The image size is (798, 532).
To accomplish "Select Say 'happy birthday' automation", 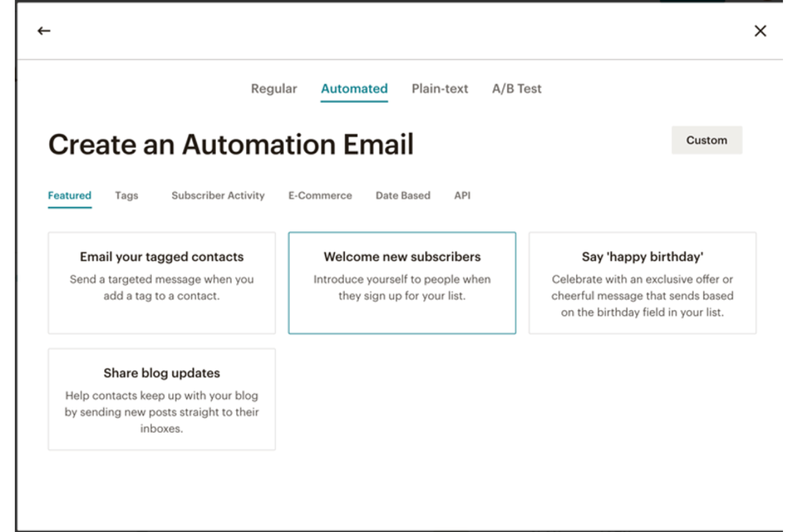I will tap(642, 282).
